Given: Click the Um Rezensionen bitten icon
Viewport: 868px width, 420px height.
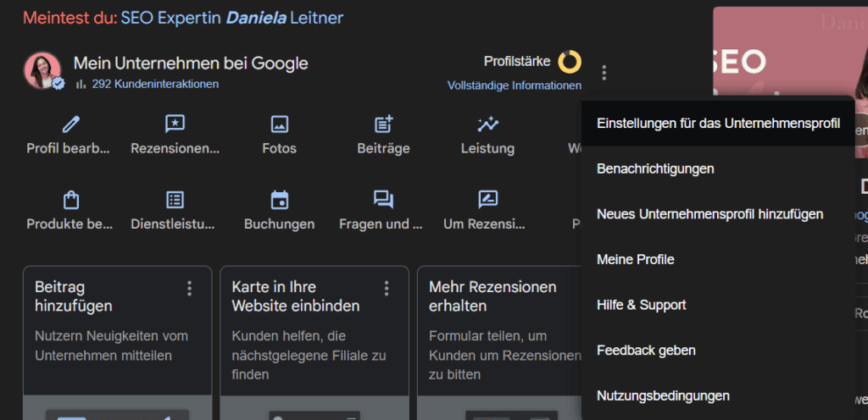Looking at the screenshot, I should click(487, 200).
